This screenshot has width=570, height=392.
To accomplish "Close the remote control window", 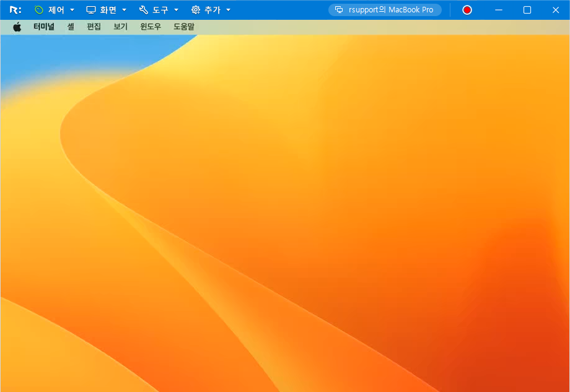I will (x=556, y=10).
